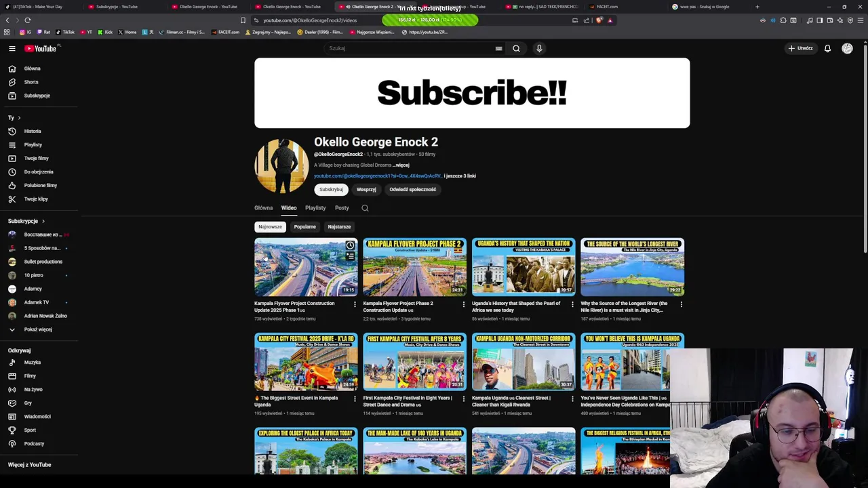Expand channel description with ...więcej
The width and height of the screenshot is (868, 488).
(x=401, y=165)
